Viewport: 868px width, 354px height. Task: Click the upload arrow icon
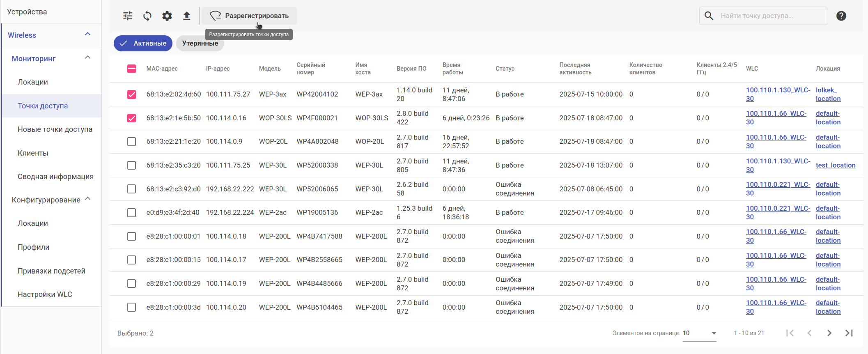click(187, 16)
